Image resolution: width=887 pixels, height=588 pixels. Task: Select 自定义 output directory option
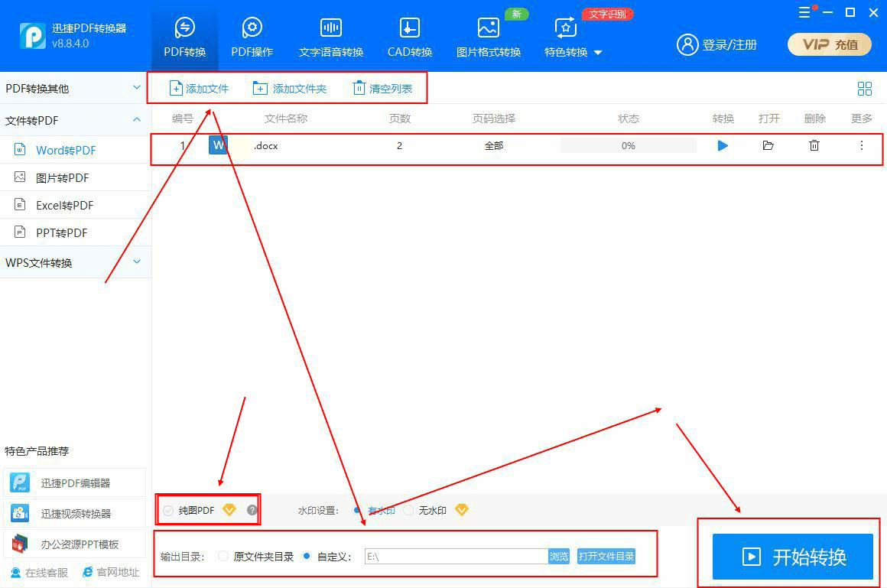307,557
